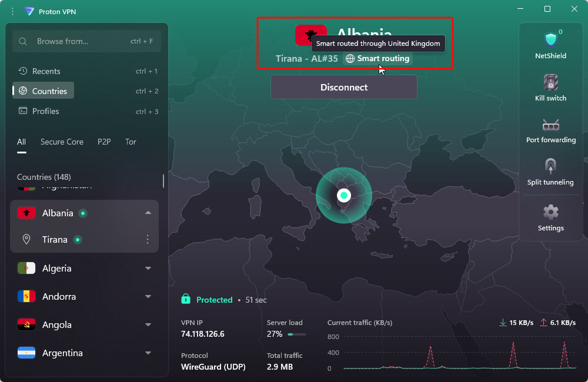The image size is (588, 382).
Task: Open Port forwarding panel
Action: pos(550,130)
